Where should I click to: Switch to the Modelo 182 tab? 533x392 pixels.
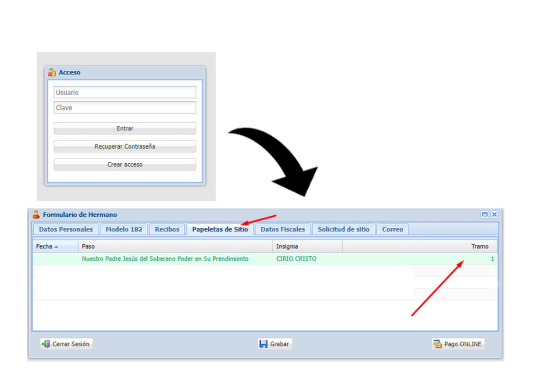pyautogui.click(x=124, y=229)
